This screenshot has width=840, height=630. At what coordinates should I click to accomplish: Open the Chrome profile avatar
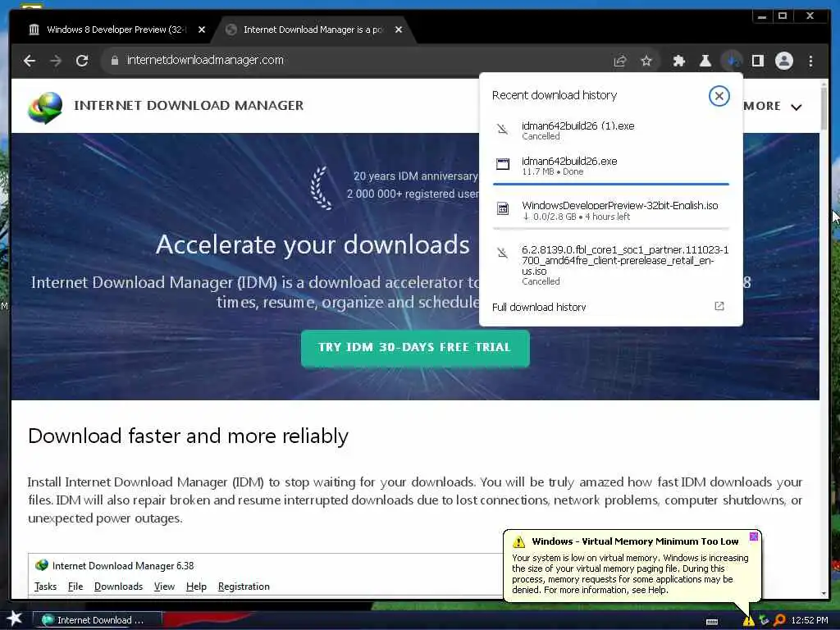click(783, 61)
